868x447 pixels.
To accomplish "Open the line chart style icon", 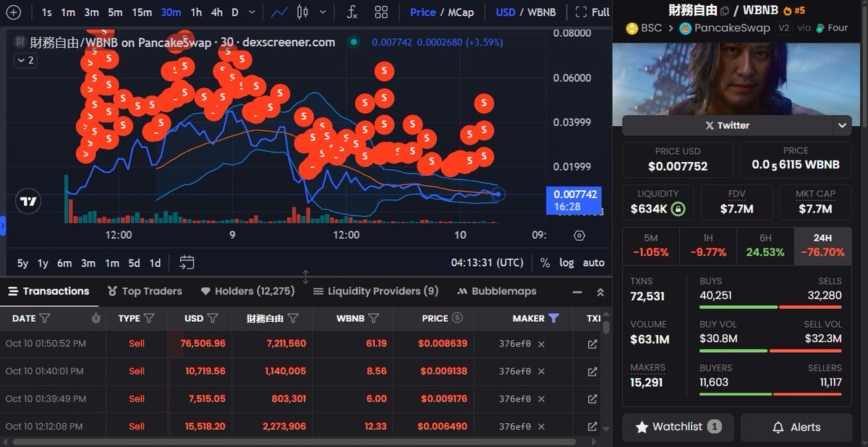I will [279, 12].
